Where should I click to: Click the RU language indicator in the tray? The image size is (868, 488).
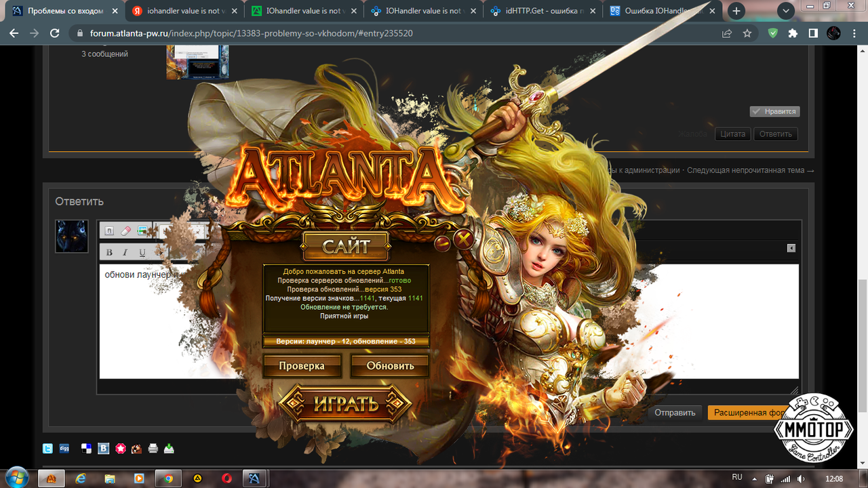click(x=737, y=477)
